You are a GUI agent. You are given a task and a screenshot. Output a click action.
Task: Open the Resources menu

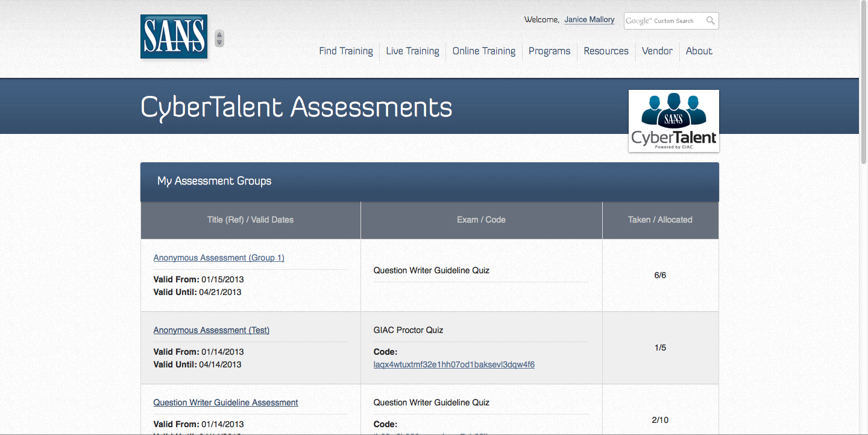click(x=606, y=51)
